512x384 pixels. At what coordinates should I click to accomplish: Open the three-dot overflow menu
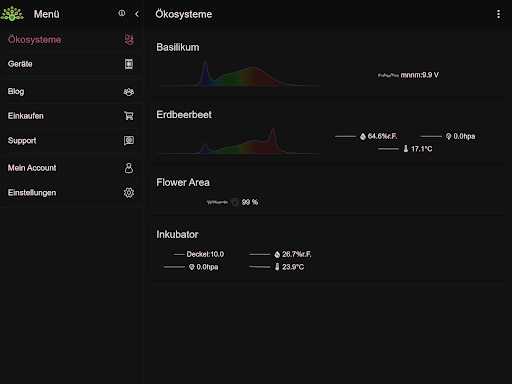point(498,14)
